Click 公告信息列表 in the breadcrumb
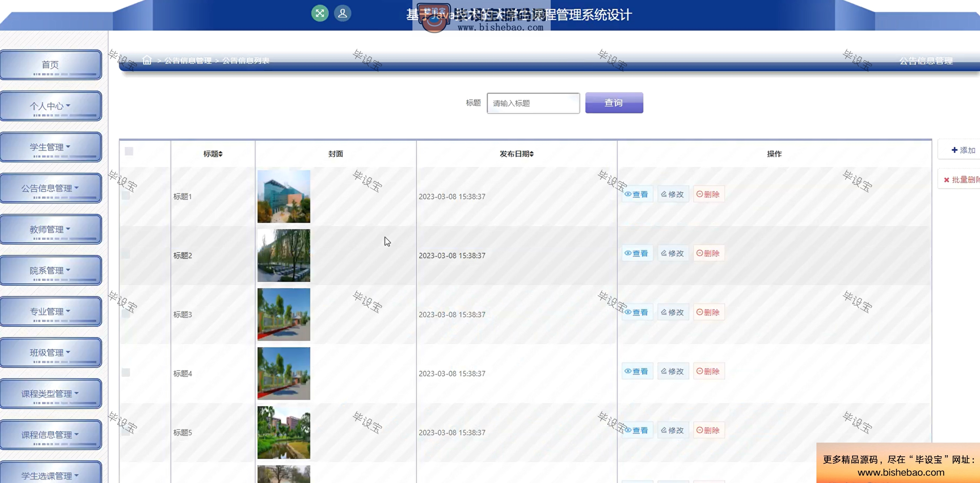This screenshot has width=980, height=483. pyautogui.click(x=246, y=60)
